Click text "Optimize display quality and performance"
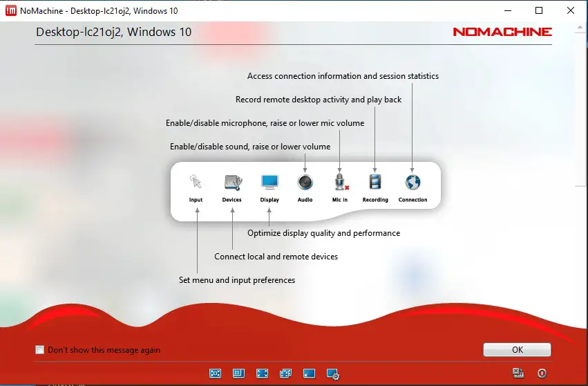The width and height of the screenshot is (588, 386). 323,233
